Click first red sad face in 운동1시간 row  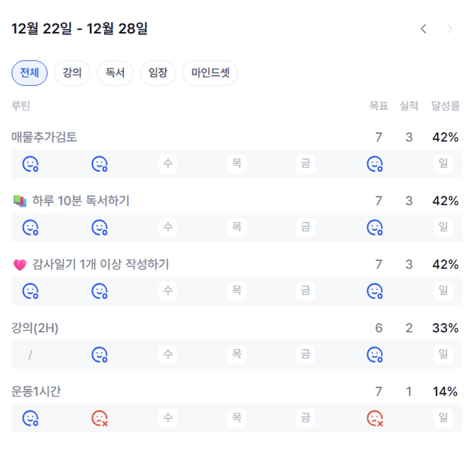pyautogui.click(x=99, y=419)
